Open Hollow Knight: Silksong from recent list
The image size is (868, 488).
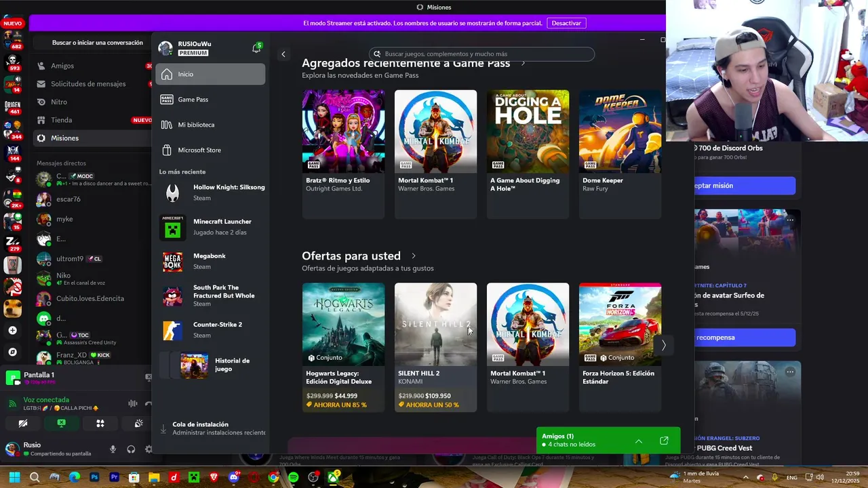click(212, 192)
